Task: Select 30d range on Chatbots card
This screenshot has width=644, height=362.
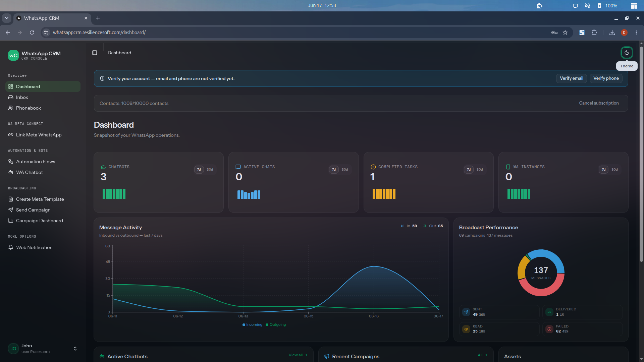Action: point(210,170)
